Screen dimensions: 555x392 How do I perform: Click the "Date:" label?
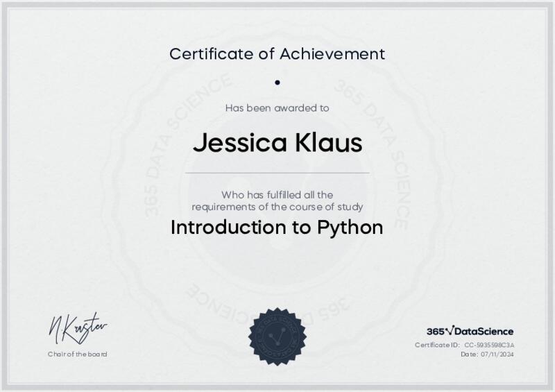[x=469, y=354]
